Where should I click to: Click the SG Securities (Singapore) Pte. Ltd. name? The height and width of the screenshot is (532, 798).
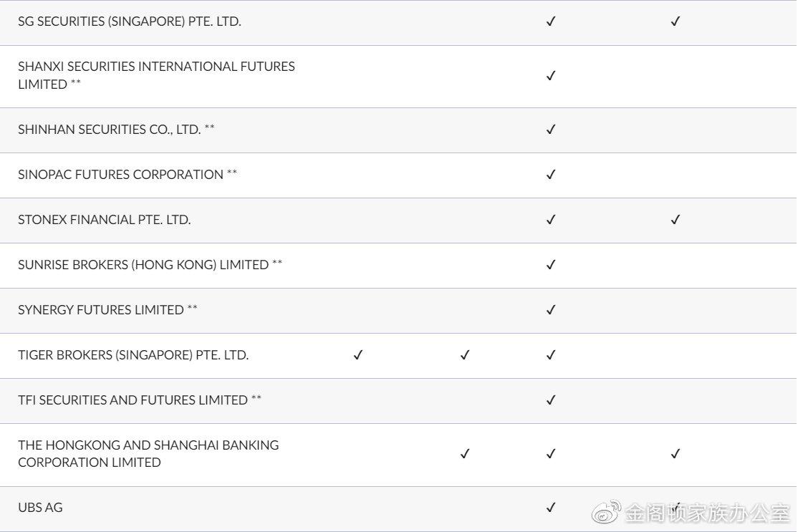pyautogui.click(x=130, y=21)
